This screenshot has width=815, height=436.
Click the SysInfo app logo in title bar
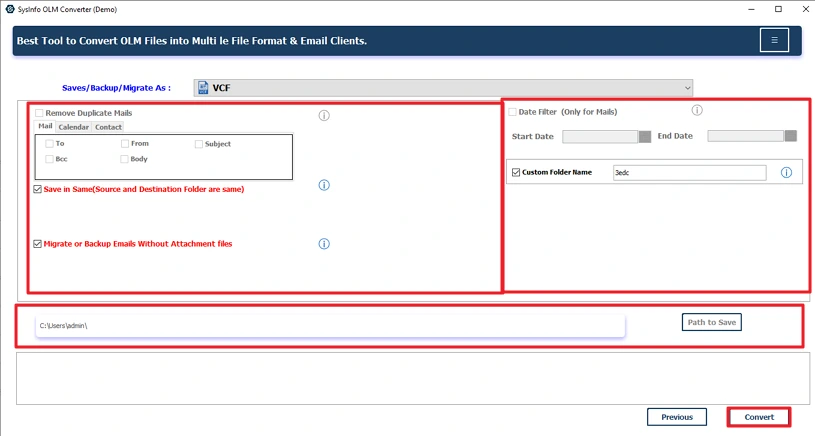pos(9,9)
